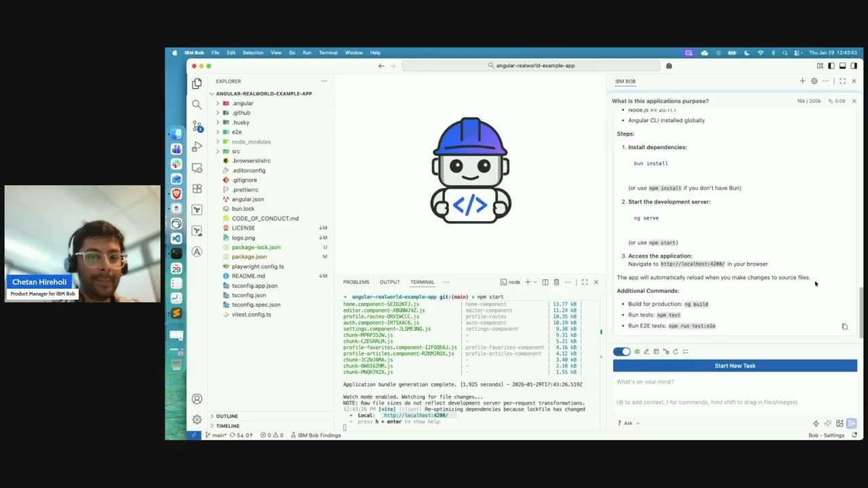
Task: Open VS Code from the macOS dock
Action: click(176, 239)
